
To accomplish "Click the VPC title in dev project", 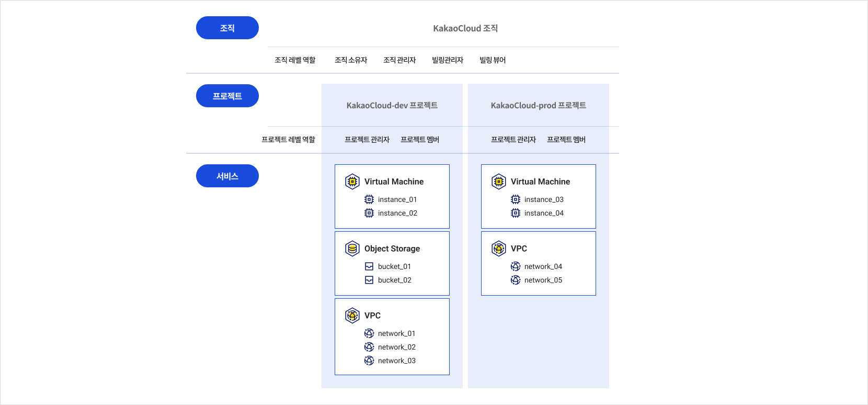I will pos(373,316).
